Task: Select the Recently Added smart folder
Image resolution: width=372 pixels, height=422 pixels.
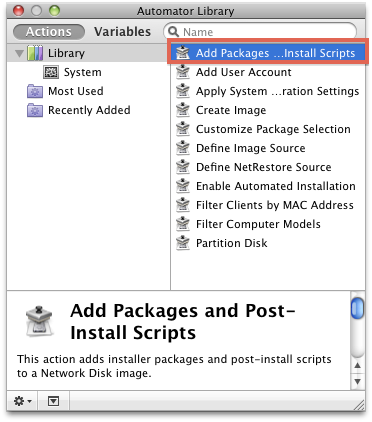Action: pos(88,110)
